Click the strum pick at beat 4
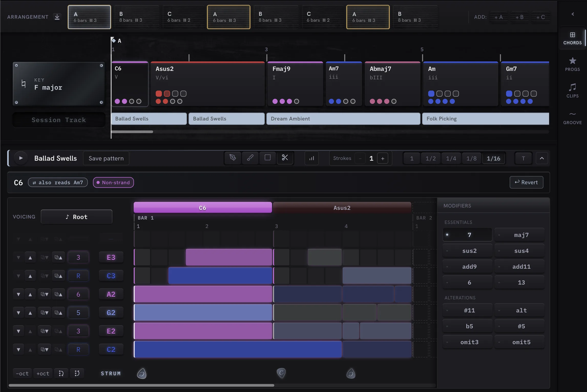Viewport: 587px width, 392px height. [x=351, y=373]
